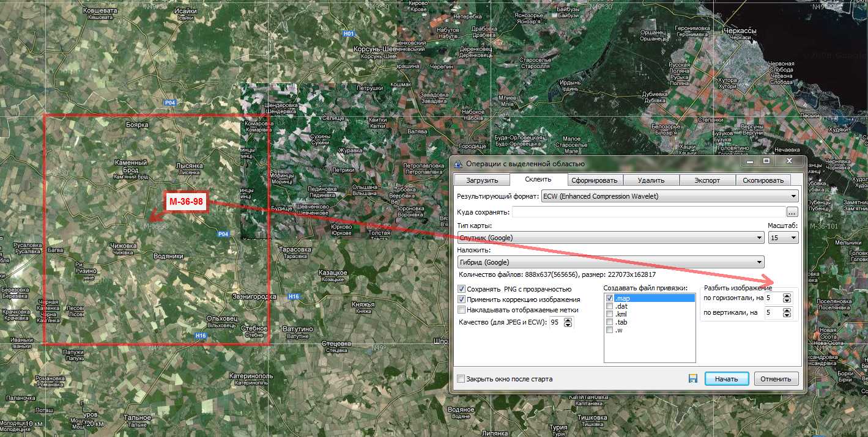Open the "Экспорт" tab

707,180
